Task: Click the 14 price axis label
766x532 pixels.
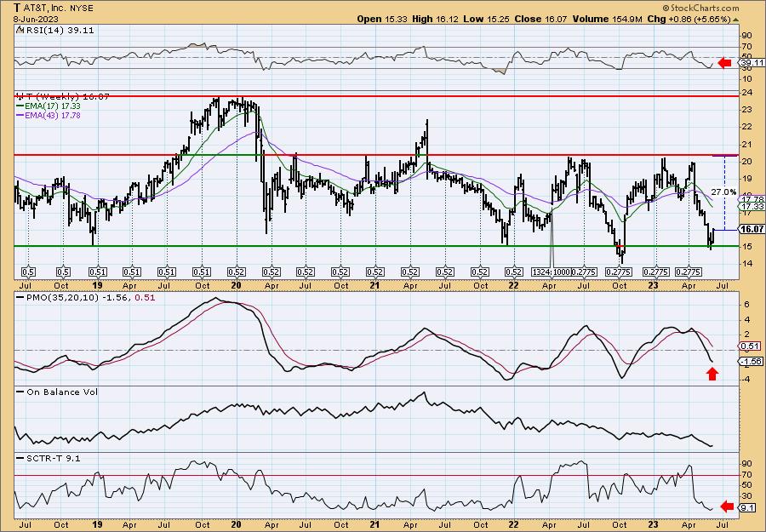Action: 746,264
